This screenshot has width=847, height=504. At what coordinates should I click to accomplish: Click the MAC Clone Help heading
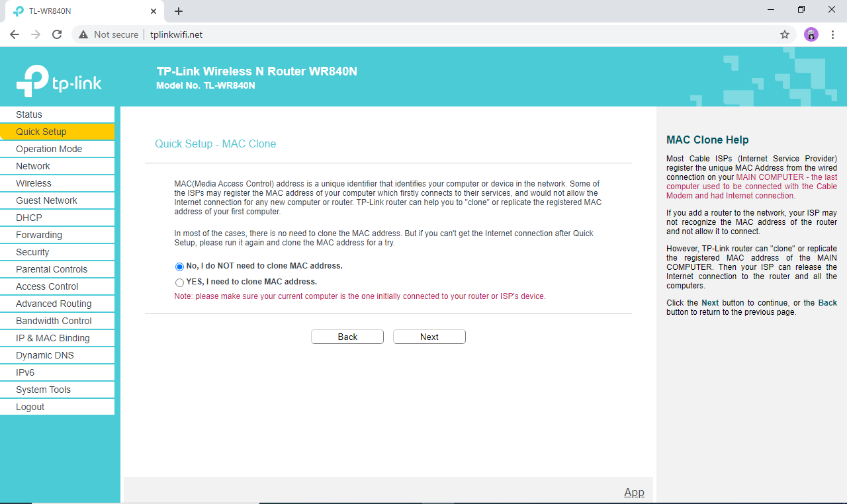[x=707, y=140]
